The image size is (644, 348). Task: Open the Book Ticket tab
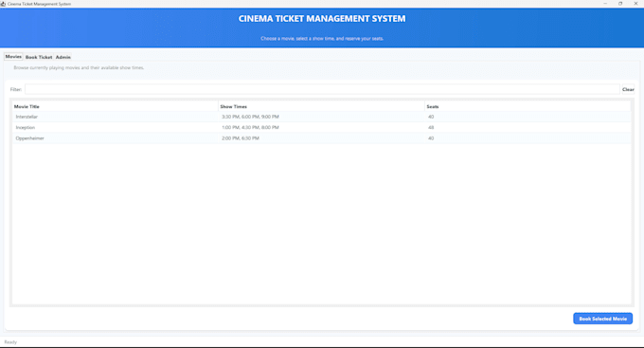pos(39,57)
